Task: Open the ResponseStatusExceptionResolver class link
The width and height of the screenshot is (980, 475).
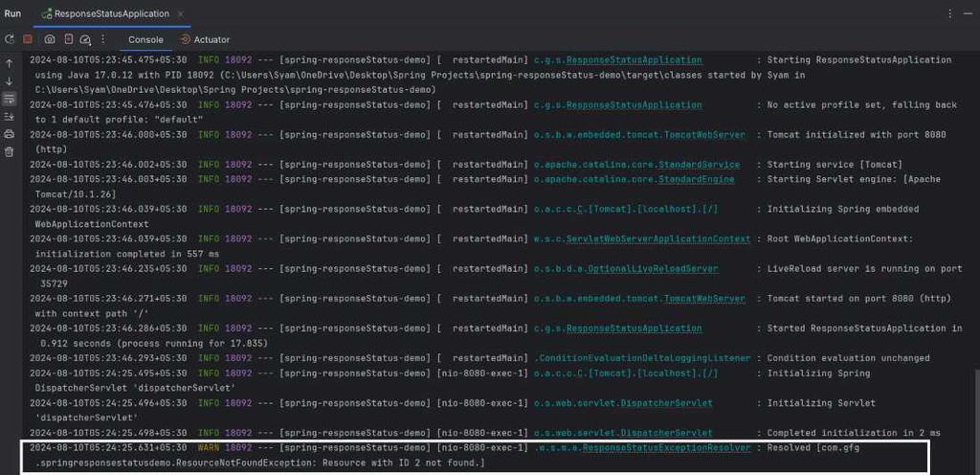Action: [666, 447]
